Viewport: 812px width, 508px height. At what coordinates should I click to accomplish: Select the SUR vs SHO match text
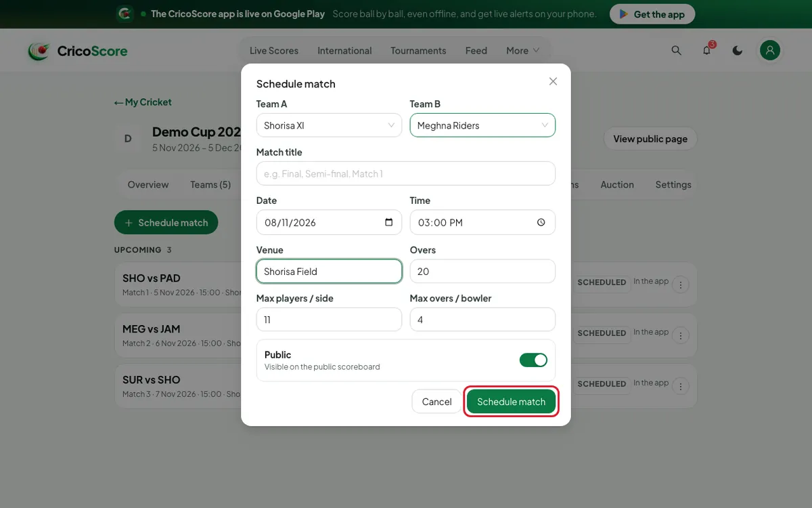pyautogui.click(x=152, y=380)
